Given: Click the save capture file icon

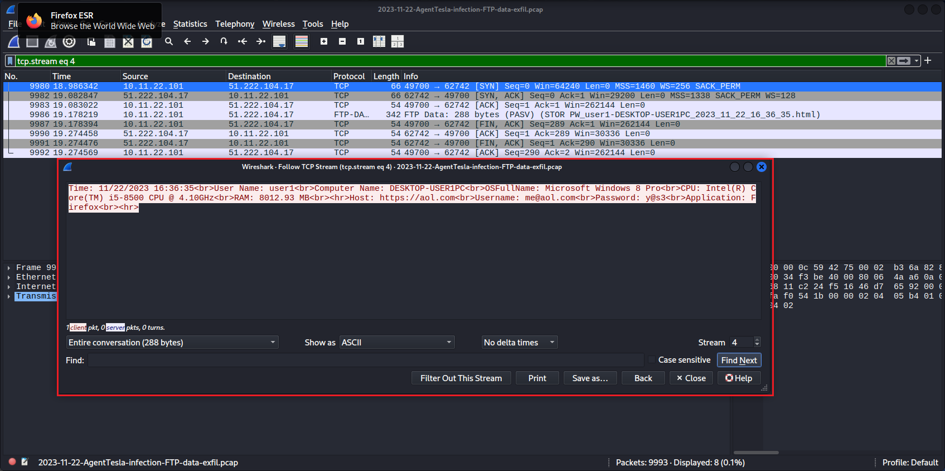Looking at the screenshot, I should 110,42.
